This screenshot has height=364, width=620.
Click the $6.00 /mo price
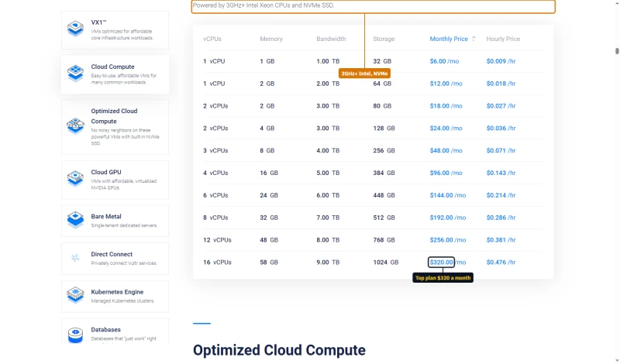(x=444, y=61)
